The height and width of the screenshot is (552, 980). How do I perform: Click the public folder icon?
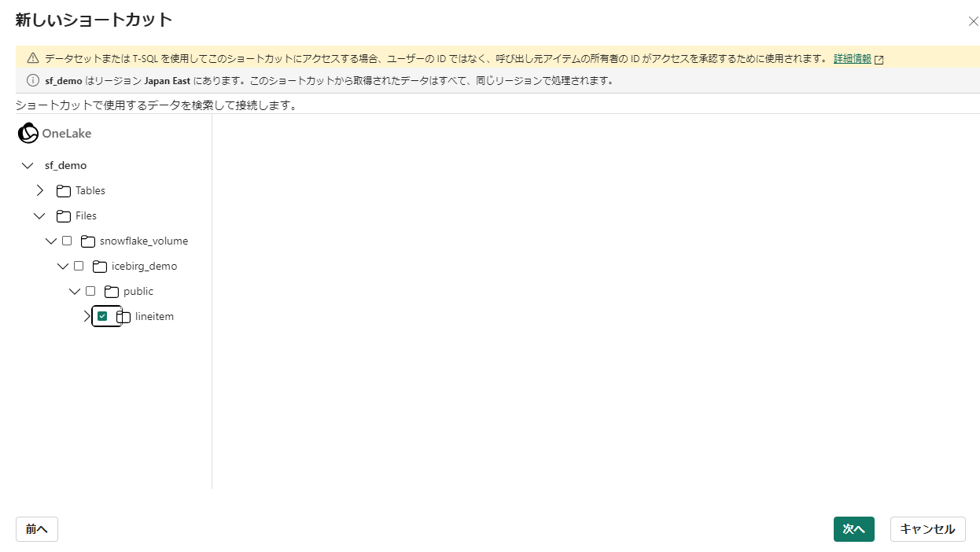(111, 291)
